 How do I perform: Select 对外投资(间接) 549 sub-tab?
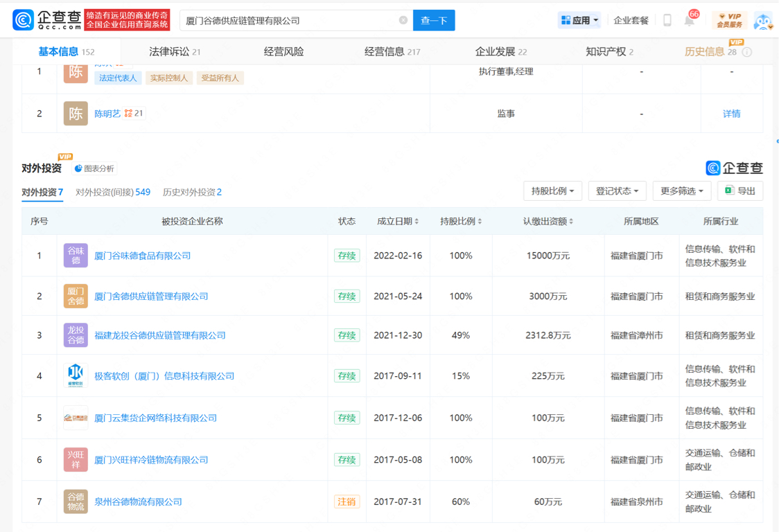pos(113,193)
